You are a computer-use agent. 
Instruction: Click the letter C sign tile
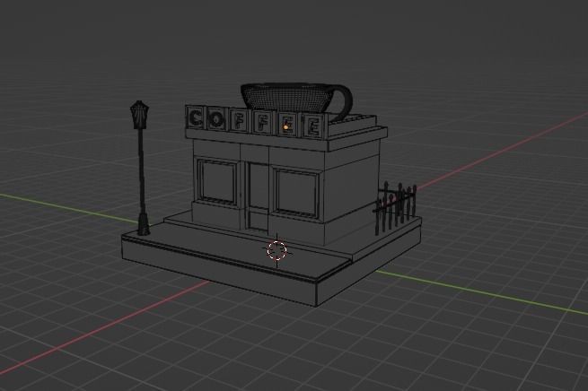tap(196, 117)
